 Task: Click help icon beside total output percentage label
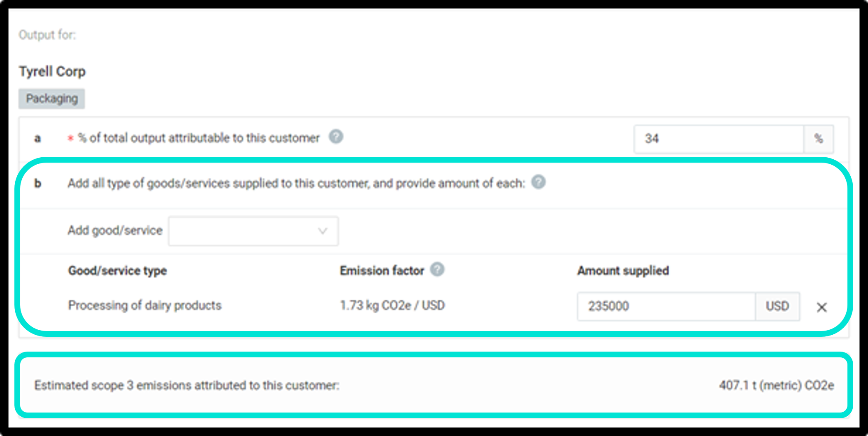pos(336,137)
